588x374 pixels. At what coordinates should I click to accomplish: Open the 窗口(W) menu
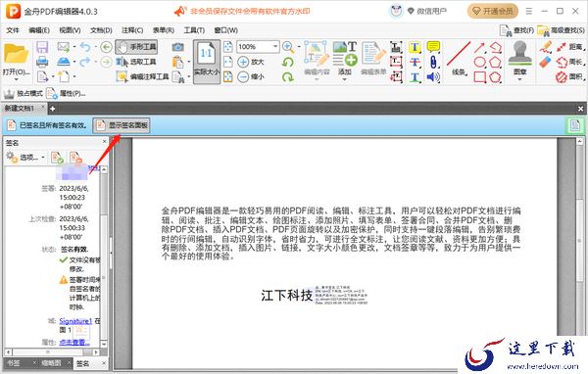226,30
